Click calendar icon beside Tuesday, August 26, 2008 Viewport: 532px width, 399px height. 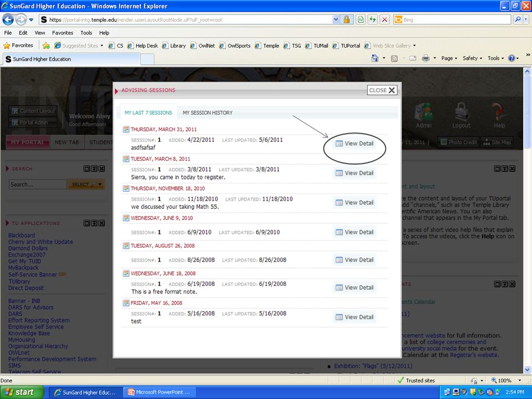(x=126, y=245)
